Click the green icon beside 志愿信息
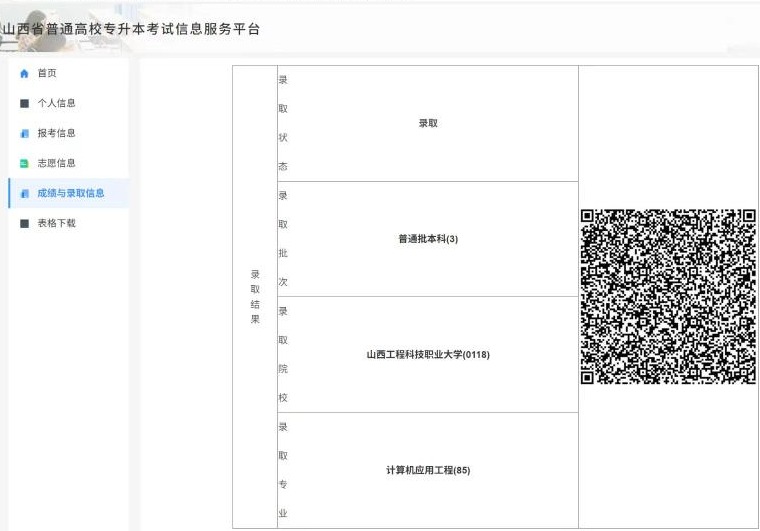 coord(24,163)
